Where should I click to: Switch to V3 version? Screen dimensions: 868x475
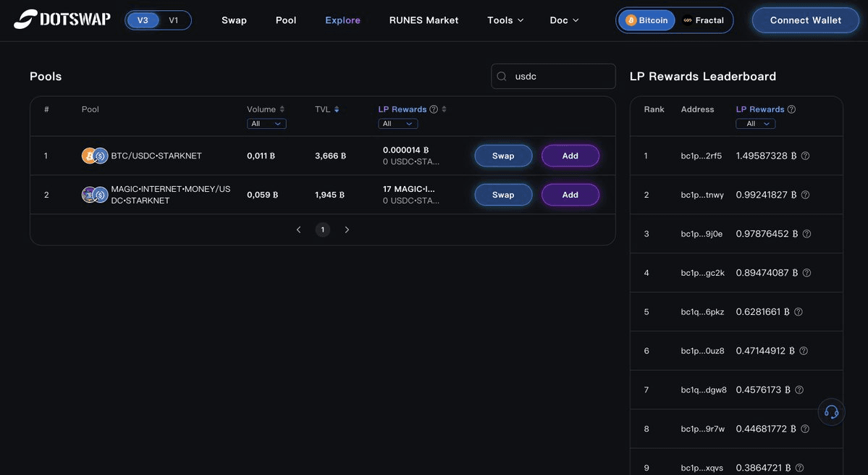(x=143, y=20)
